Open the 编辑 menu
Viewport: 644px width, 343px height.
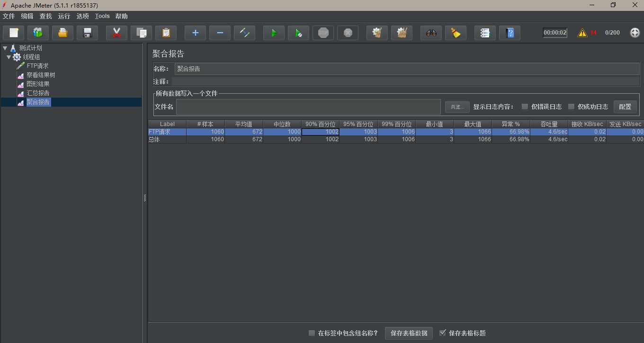27,16
